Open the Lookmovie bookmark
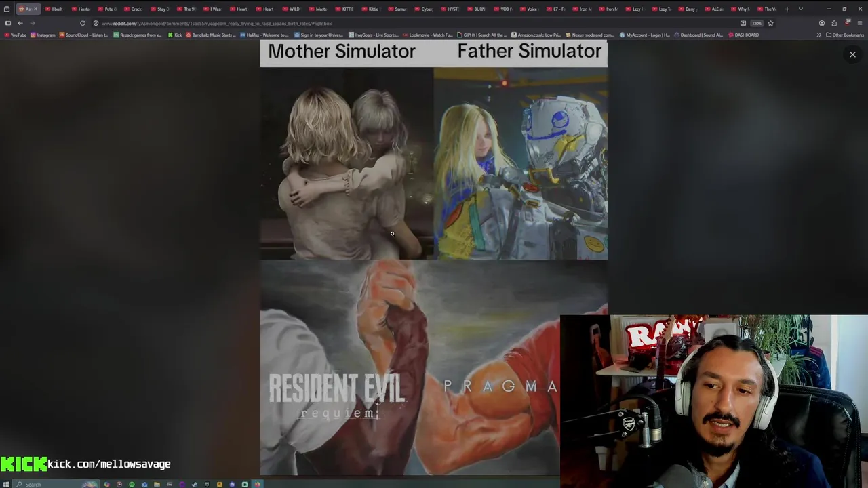 (x=428, y=35)
